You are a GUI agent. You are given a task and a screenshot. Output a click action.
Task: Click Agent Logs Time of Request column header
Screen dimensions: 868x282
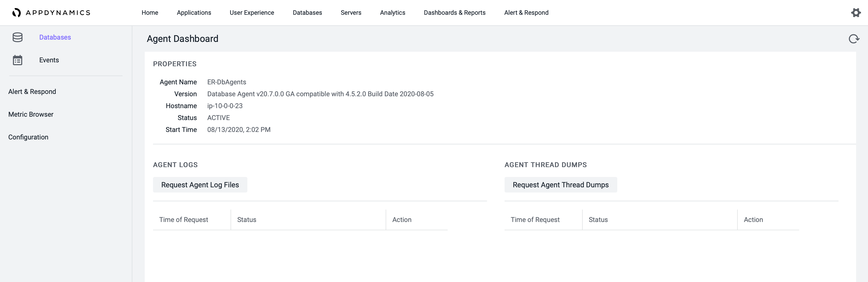coord(192,220)
